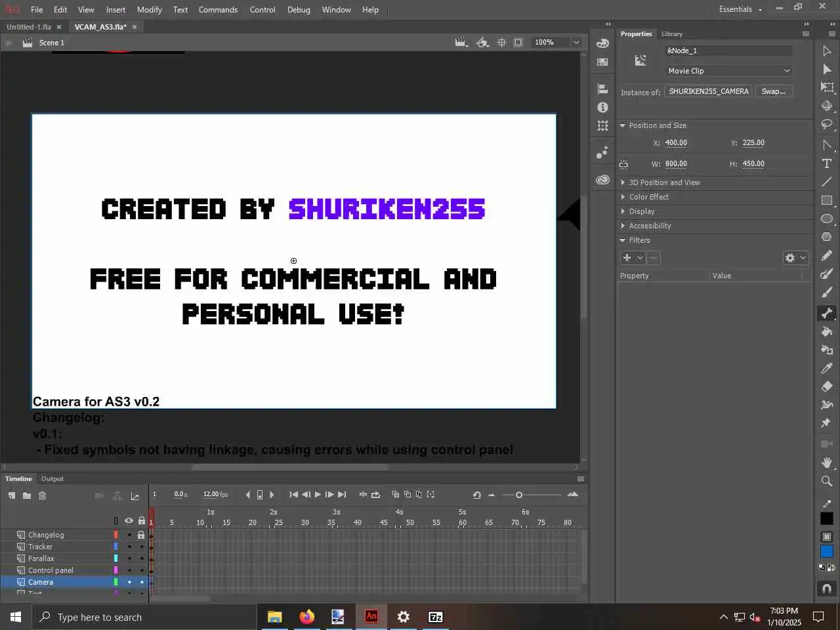Open the Commands menu
Screen dimensions: 840x630
[218, 10]
